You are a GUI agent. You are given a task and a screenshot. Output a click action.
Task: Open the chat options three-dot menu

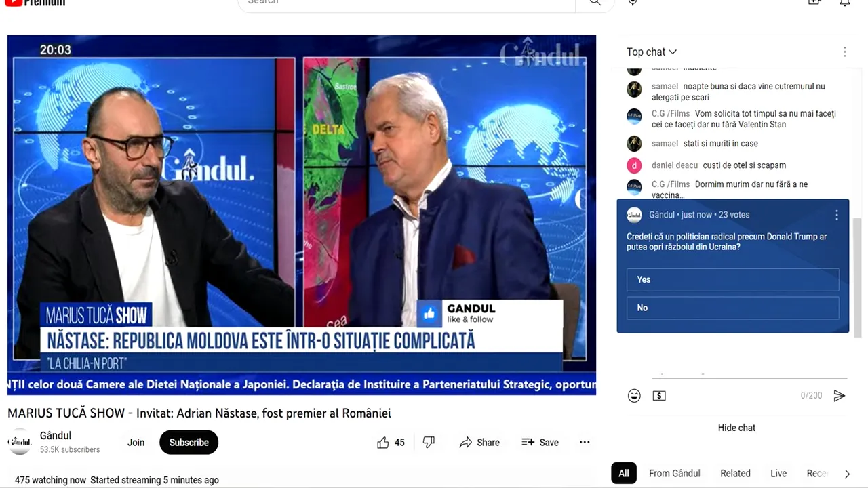pyautogui.click(x=845, y=52)
